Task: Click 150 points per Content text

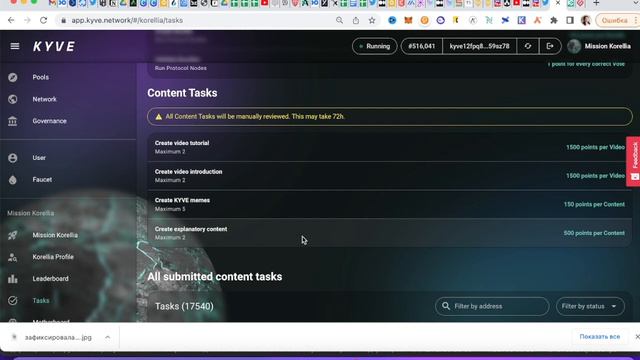Action: 594,204
